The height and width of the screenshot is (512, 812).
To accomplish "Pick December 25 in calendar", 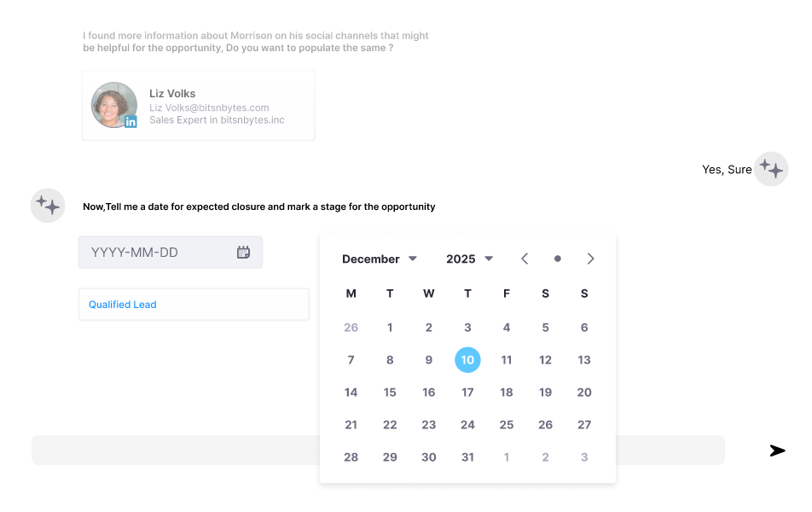I will (x=507, y=425).
